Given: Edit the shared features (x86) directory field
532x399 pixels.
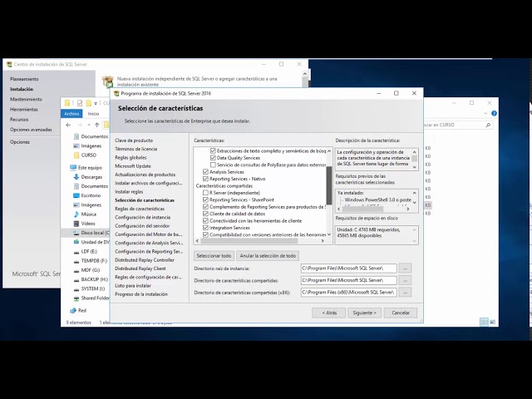Looking at the screenshot, I should tap(349, 292).
